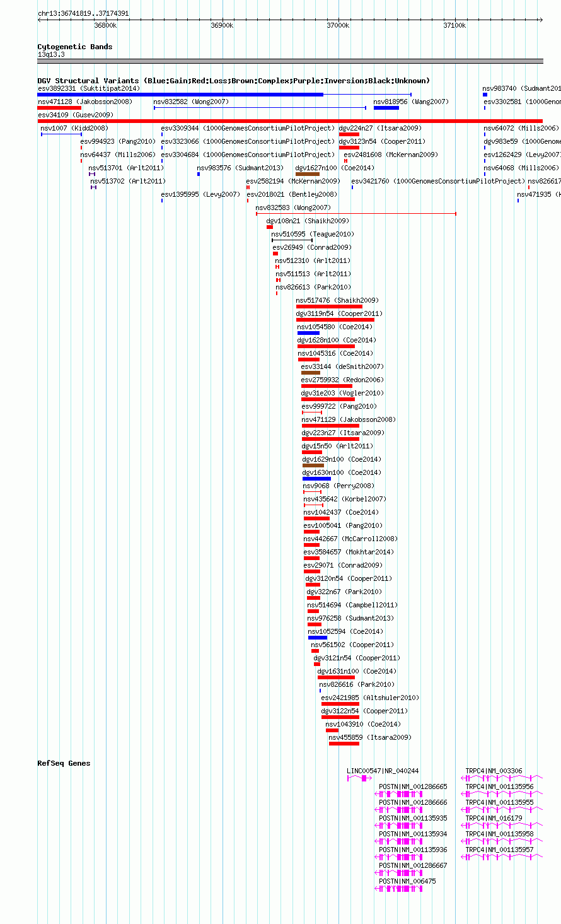Select POSTN|NM_006475 transcript label

[408, 882]
